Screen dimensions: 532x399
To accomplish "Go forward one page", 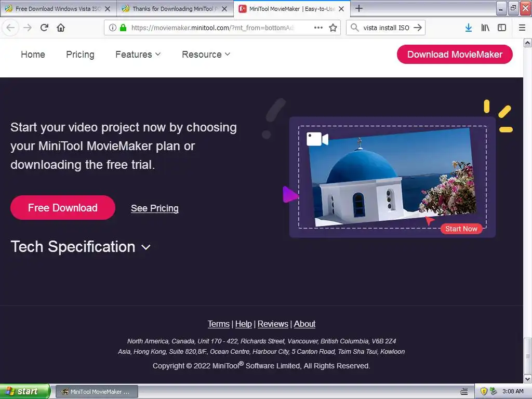I will pyautogui.click(x=28, y=28).
